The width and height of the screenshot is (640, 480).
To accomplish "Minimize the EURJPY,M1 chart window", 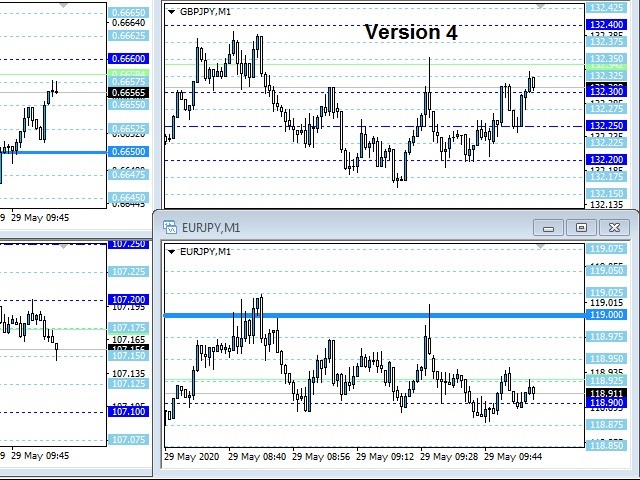I will [549, 228].
